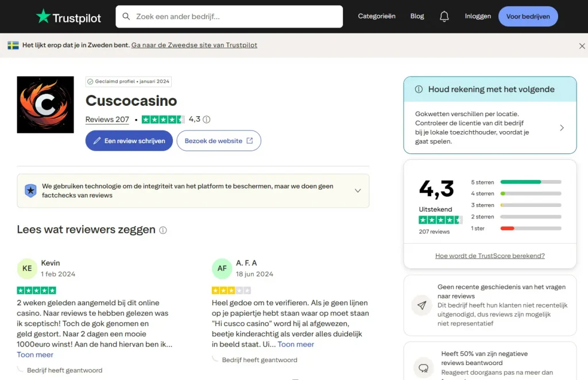The height and width of the screenshot is (380, 588).
Task: Click Kevin's review date 1 feb 2024
Action: coord(58,274)
